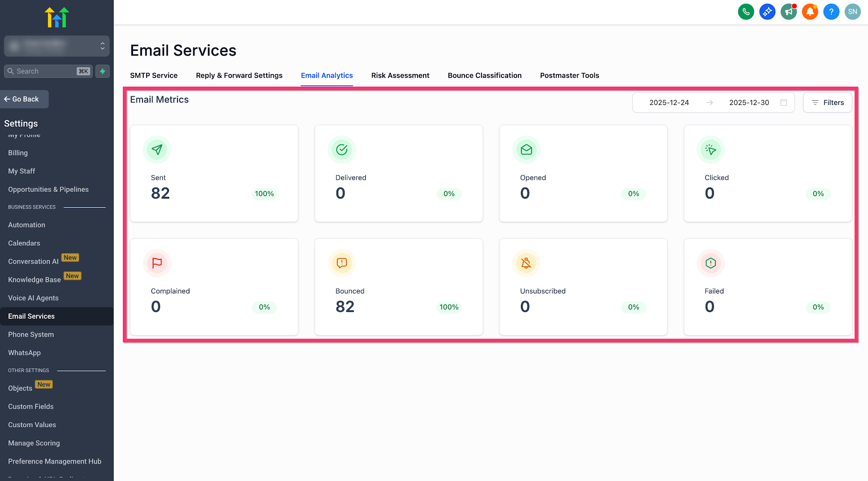Open the SN user avatar menu
Viewport: 868px width, 481px height.
[x=852, y=12]
